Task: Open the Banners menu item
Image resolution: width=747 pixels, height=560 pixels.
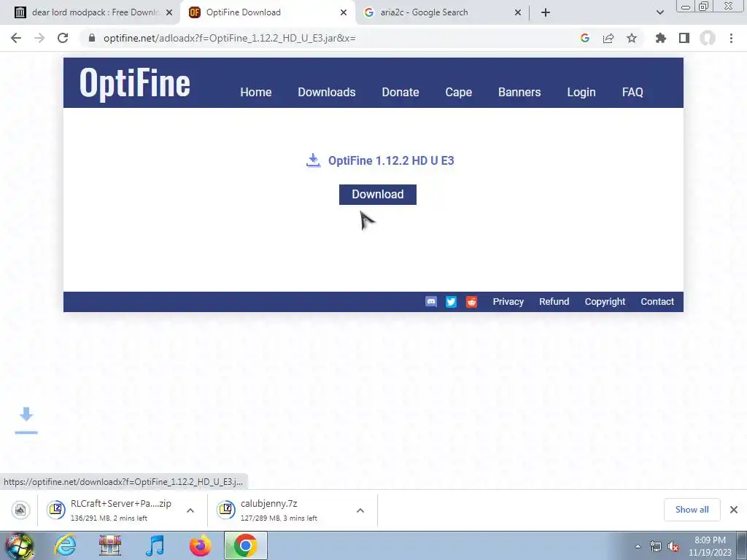Action: [x=519, y=92]
